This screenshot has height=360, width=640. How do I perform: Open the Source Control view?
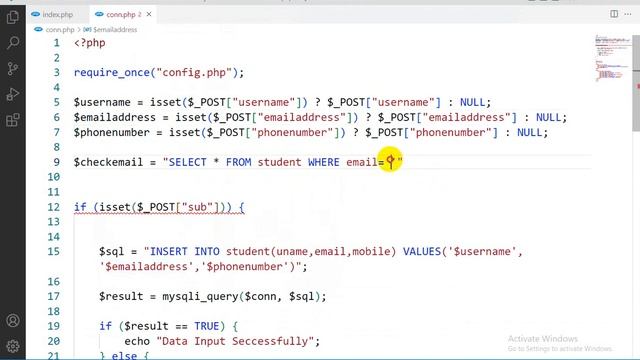click(x=13, y=69)
